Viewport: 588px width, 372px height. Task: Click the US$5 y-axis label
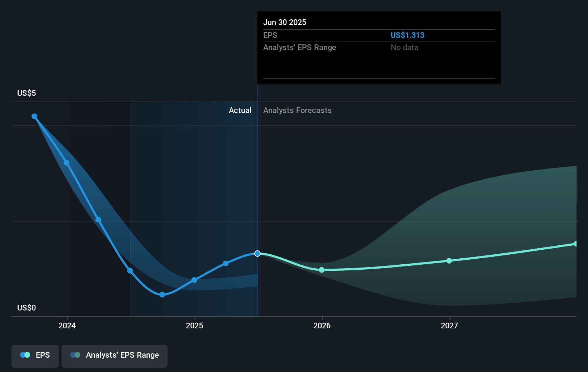pyautogui.click(x=26, y=93)
